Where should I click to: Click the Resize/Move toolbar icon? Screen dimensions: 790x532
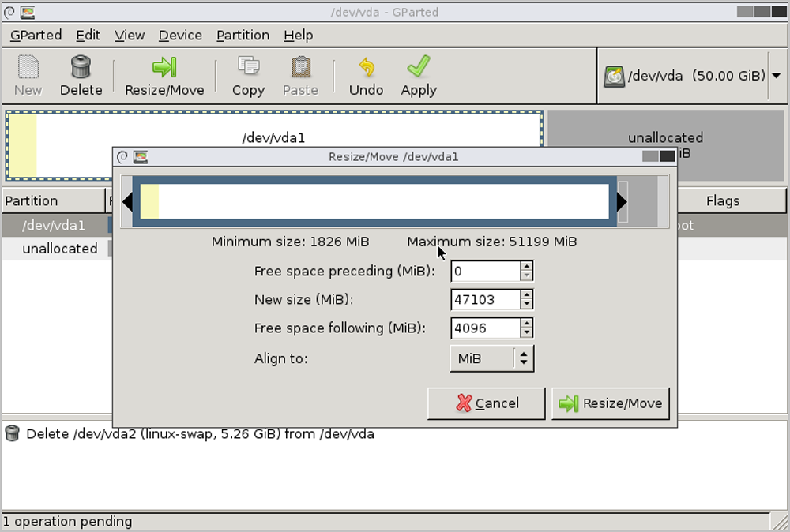[x=164, y=67]
